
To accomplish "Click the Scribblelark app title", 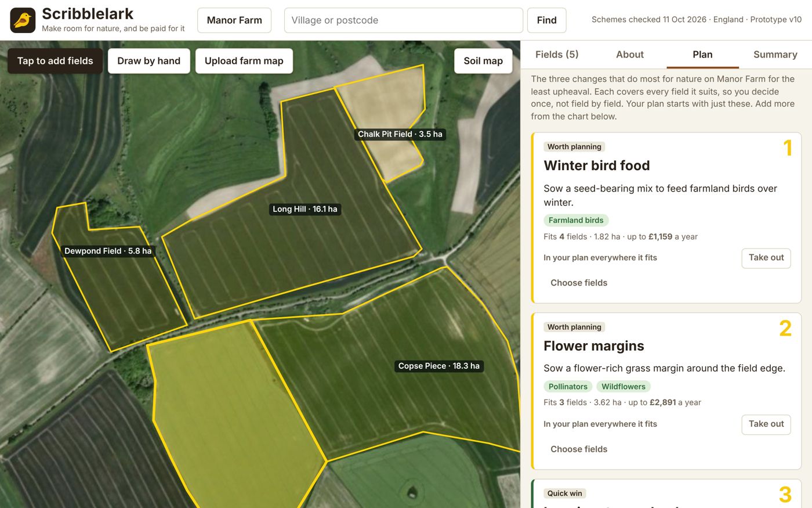I will (88, 14).
